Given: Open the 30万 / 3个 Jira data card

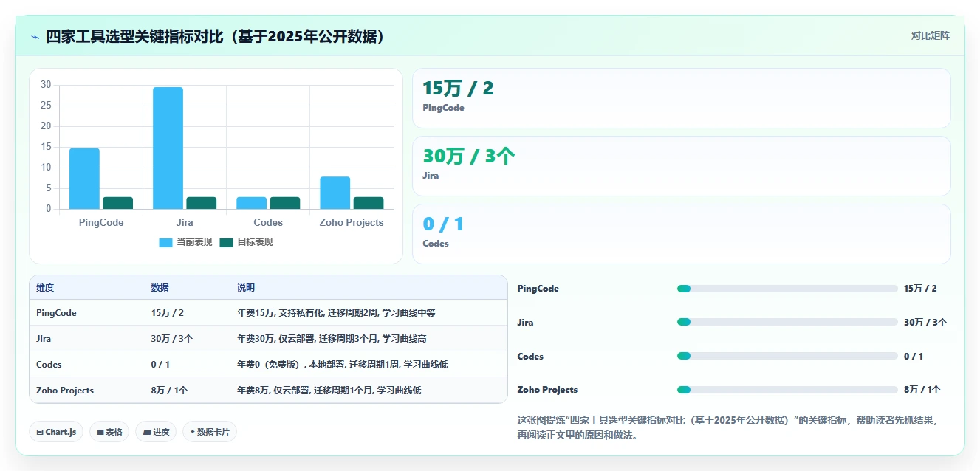Looking at the screenshot, I should click(681, 166).
